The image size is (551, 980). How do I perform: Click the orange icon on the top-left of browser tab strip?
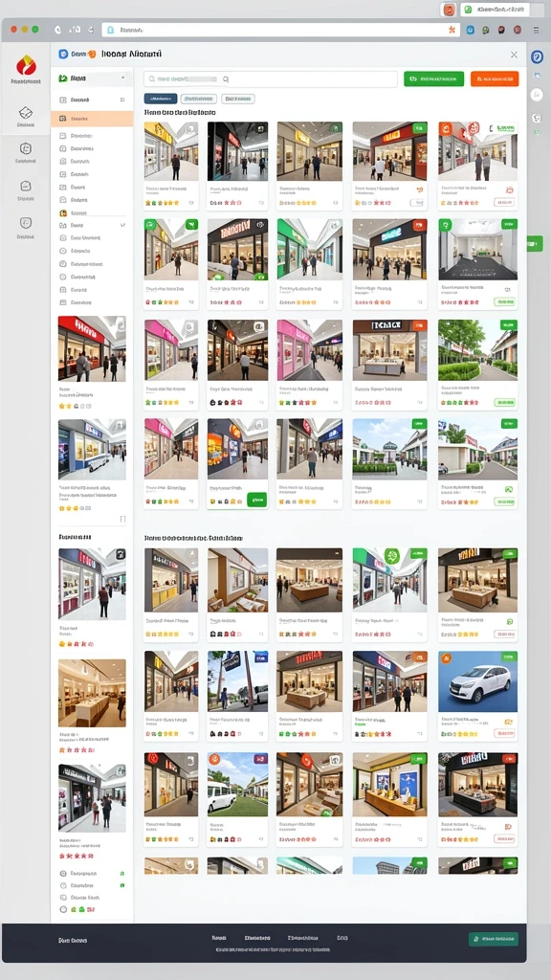[450, 10]
